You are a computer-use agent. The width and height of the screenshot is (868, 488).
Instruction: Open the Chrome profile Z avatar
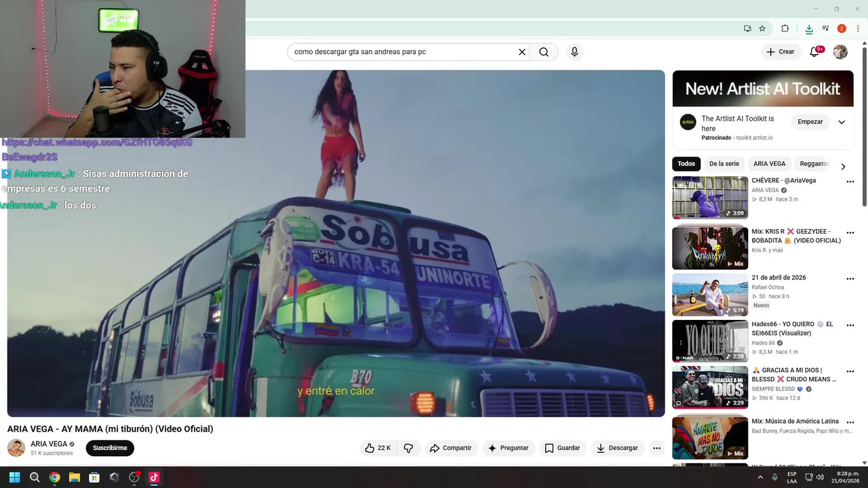coord(842,28)
